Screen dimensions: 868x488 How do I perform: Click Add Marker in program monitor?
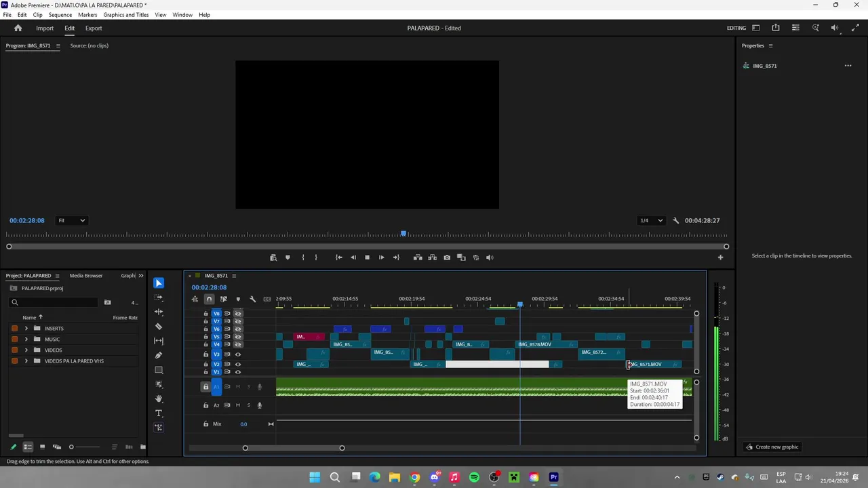pyautogui.click(x=288, y=258)
